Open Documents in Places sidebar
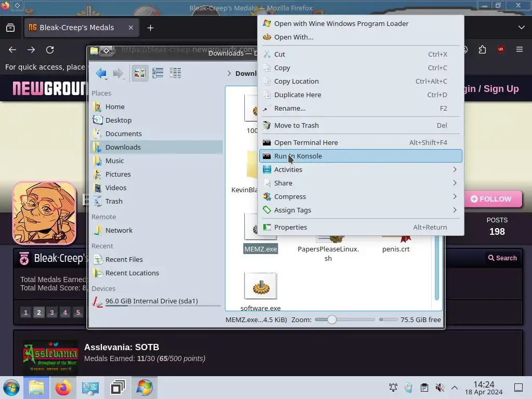This screenshot has height=399, width=532. (x=157, y=134)
